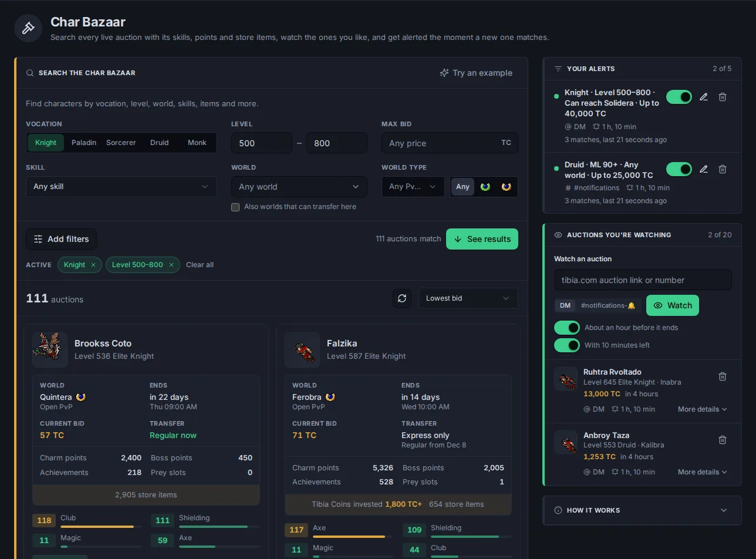The width and height of the screenshot is (756, 559).
Task: Delete the Knight Level 500–800 alert
Action: coord(723,97)
